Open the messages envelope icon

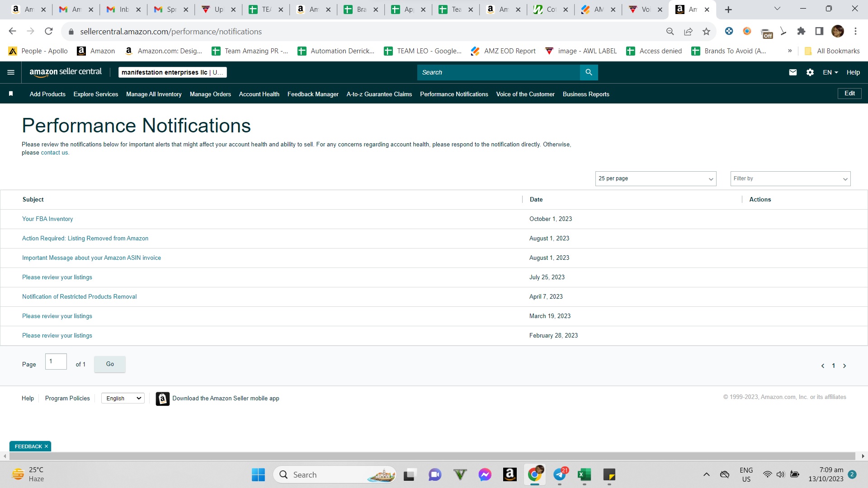pos(793,72)
